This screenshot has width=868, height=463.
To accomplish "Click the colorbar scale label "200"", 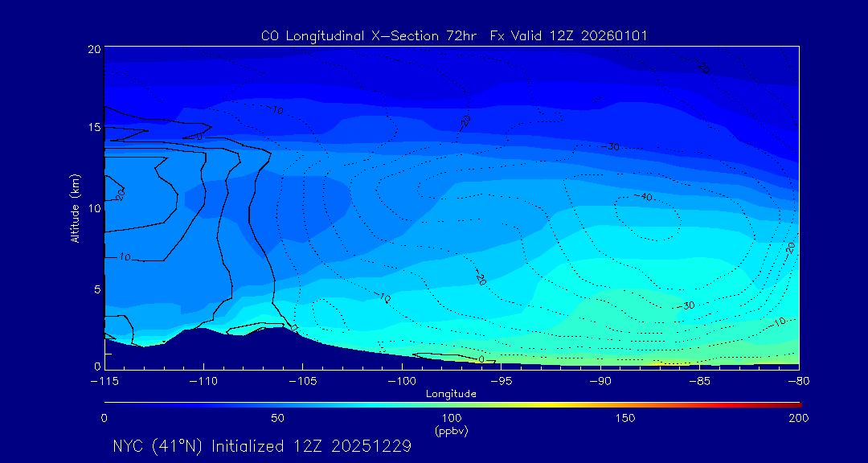I will [799, 418].
